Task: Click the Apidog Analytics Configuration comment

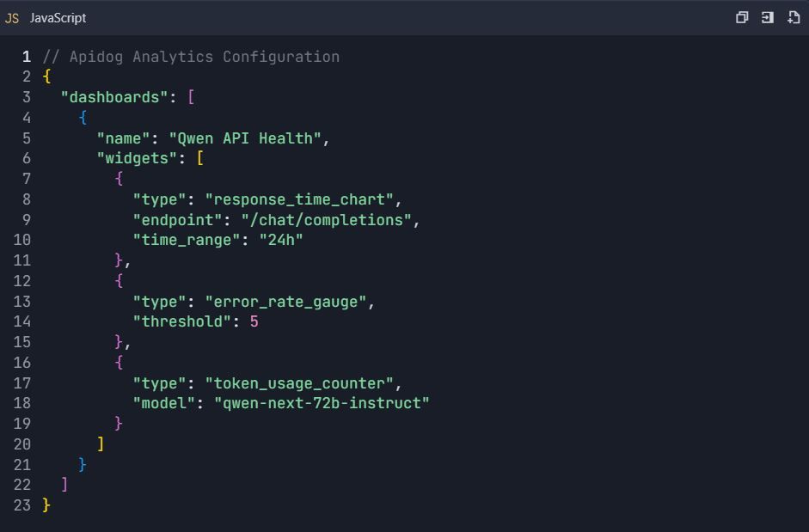Action: point(191,57)
